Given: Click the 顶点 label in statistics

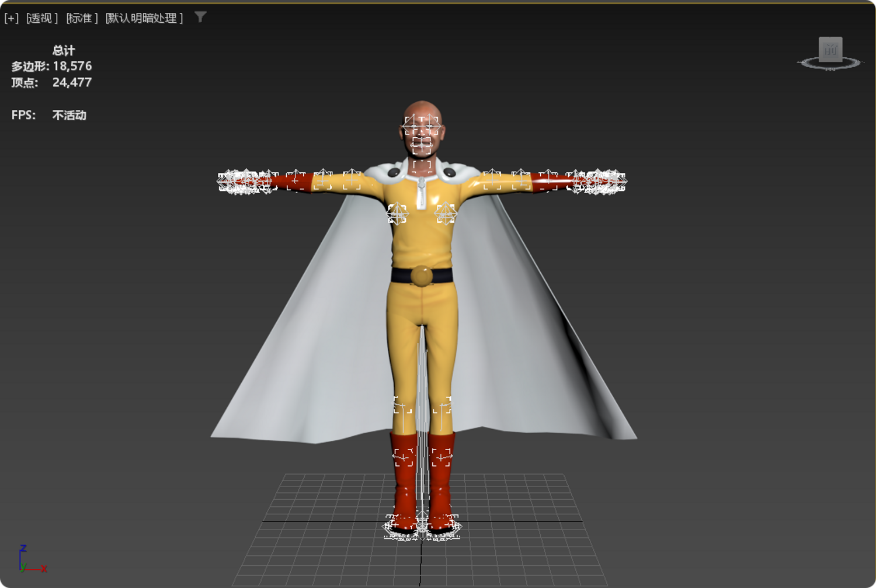Looking at the screenshot, I should tap(25, 82).
